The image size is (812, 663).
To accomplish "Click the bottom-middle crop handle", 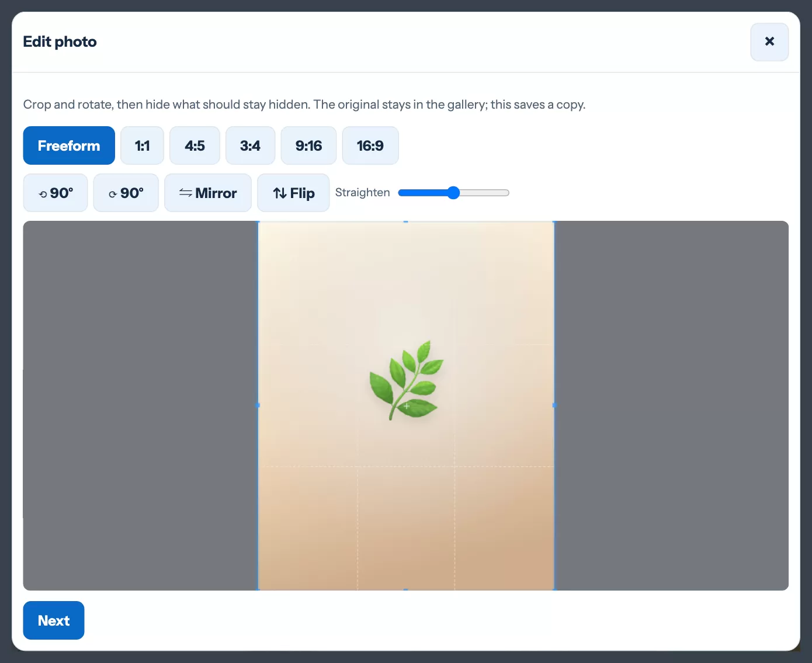I will 406,589.
